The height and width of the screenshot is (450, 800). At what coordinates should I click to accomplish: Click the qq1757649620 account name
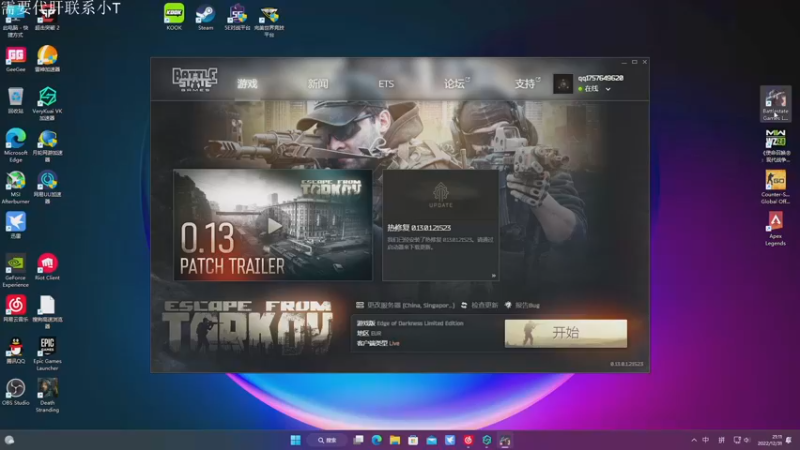601,78
